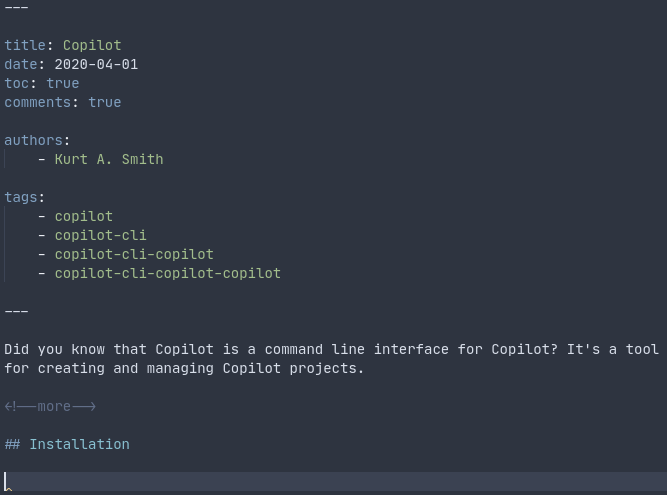Viewport: 667px width, 495px height.
Task: Click the authors key
Action: pos(33,140)
